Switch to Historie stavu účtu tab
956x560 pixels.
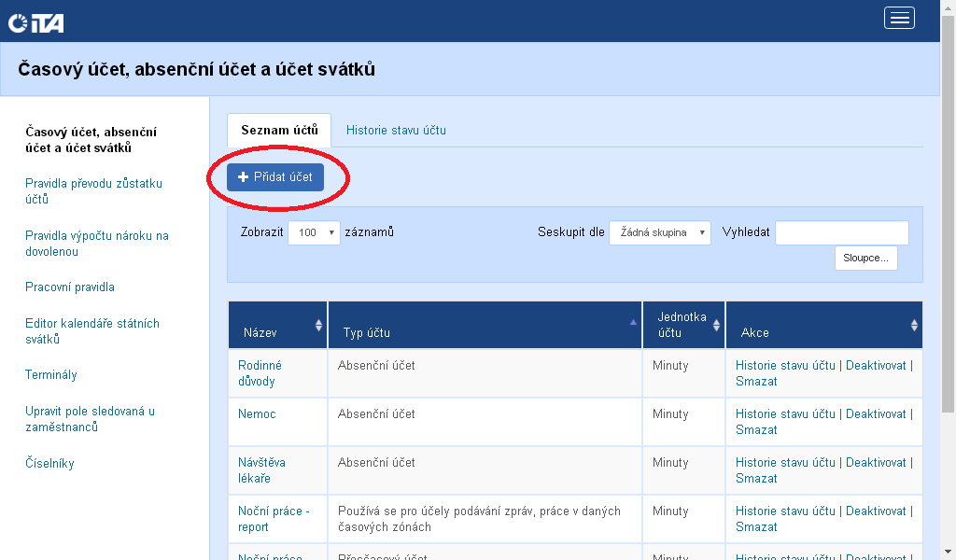[x=396, y=130]
